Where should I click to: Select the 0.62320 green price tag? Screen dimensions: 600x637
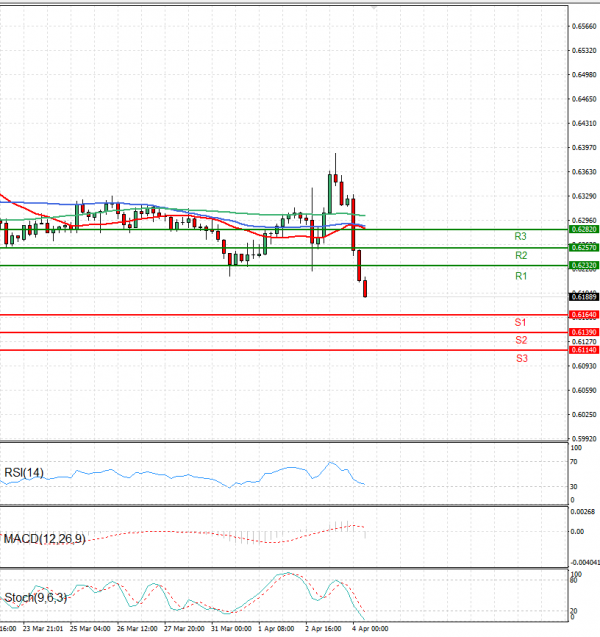coord(583,265)
